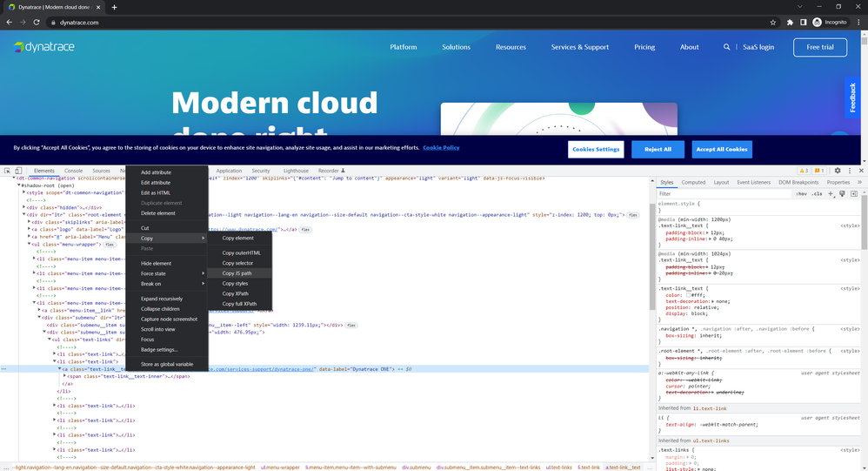Choose Copy JS path from the submenu

click(x=237, y=273)
